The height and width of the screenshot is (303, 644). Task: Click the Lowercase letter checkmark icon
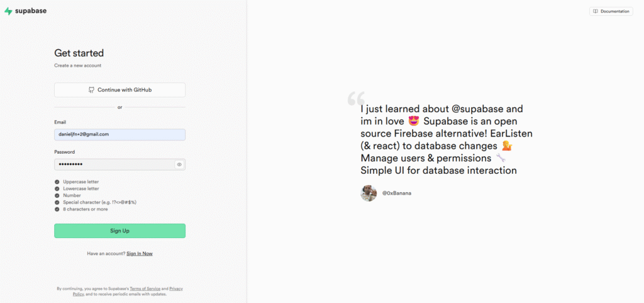[57, 188]
